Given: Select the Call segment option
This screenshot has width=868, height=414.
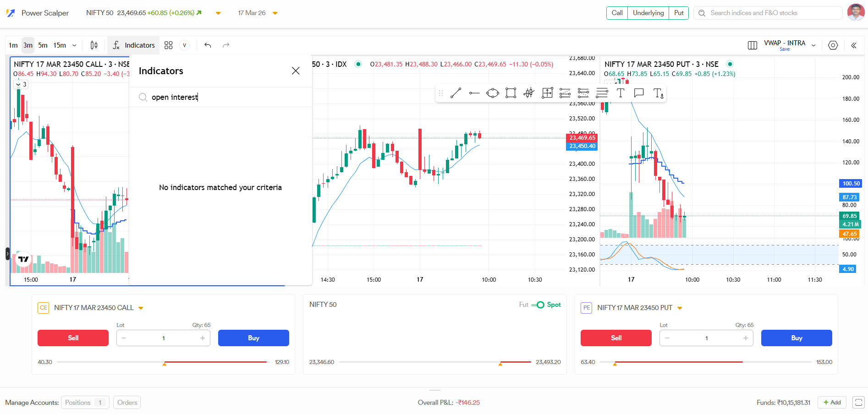Looking at the screenshot, I should click(617, 13).
